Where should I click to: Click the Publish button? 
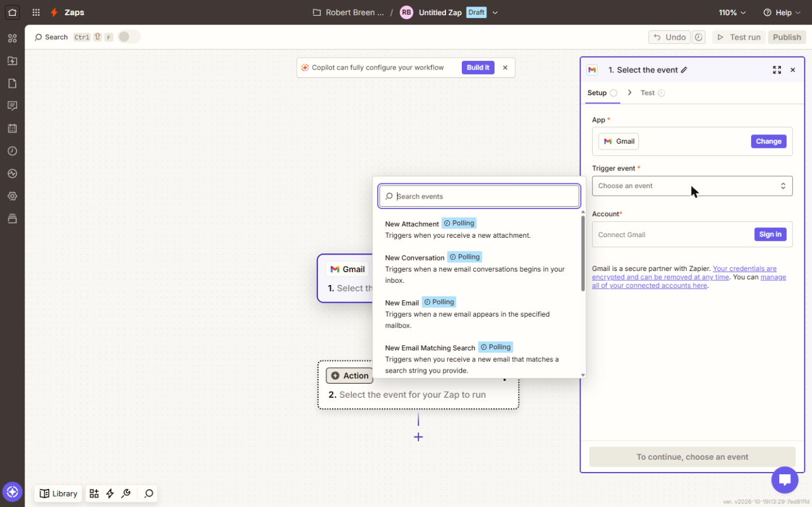coord(787,37)
